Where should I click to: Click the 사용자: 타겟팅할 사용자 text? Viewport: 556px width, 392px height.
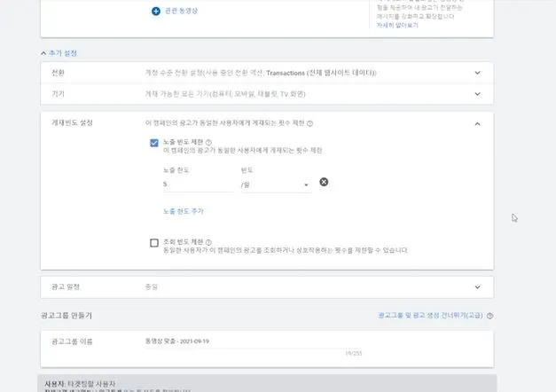click(80, 384)
